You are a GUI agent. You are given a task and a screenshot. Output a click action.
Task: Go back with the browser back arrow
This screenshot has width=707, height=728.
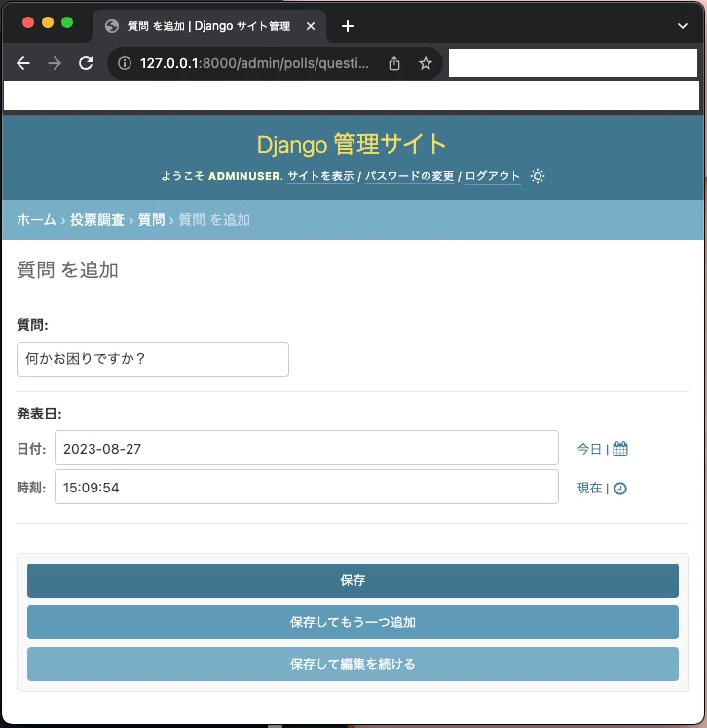23,63
